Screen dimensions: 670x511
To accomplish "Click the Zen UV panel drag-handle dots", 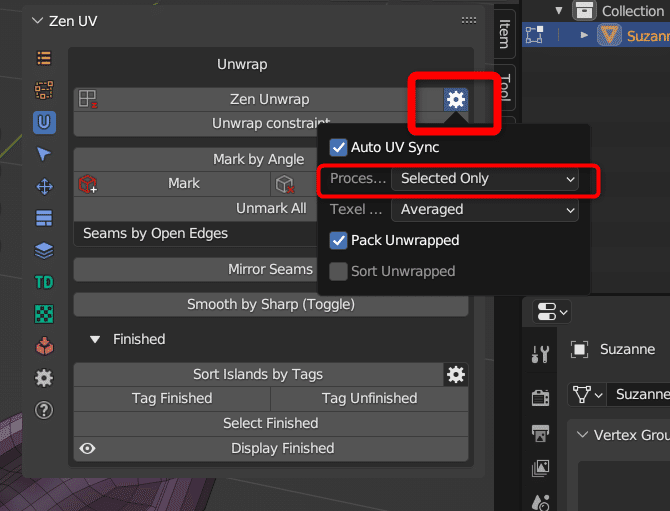I will coord(469,21).
